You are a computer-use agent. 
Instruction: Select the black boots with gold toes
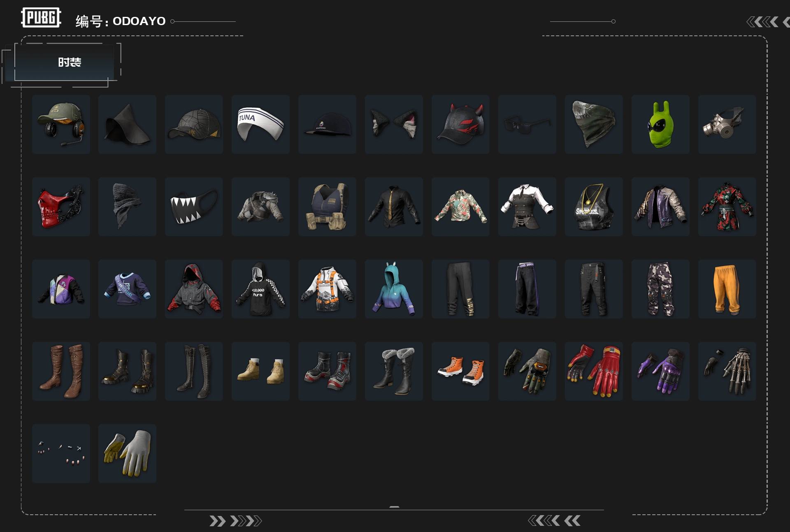pos(128,371)
